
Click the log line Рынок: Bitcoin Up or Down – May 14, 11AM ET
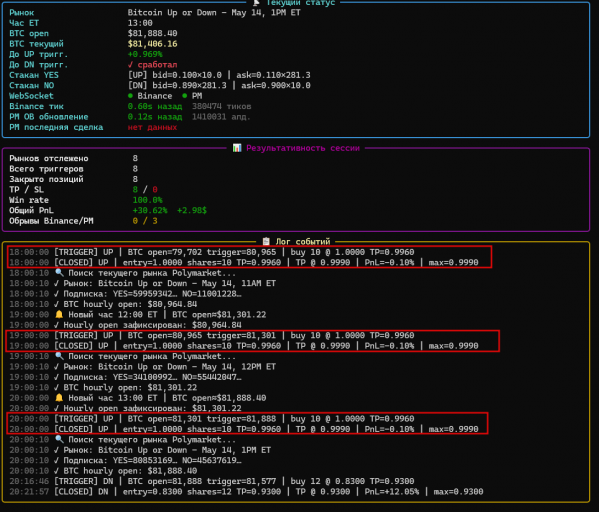142,283
